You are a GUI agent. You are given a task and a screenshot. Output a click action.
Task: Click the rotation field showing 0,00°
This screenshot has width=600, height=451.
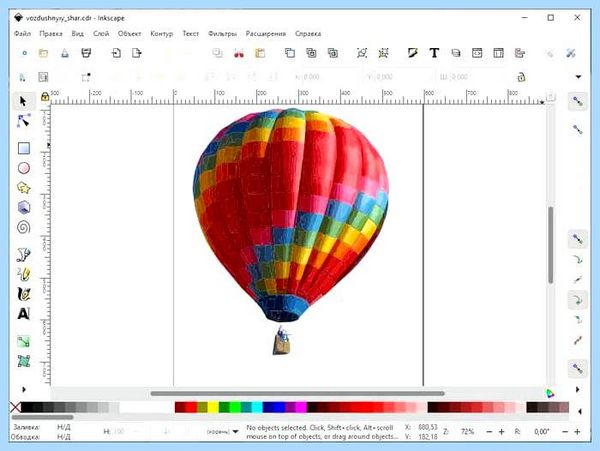coord(541,432)
